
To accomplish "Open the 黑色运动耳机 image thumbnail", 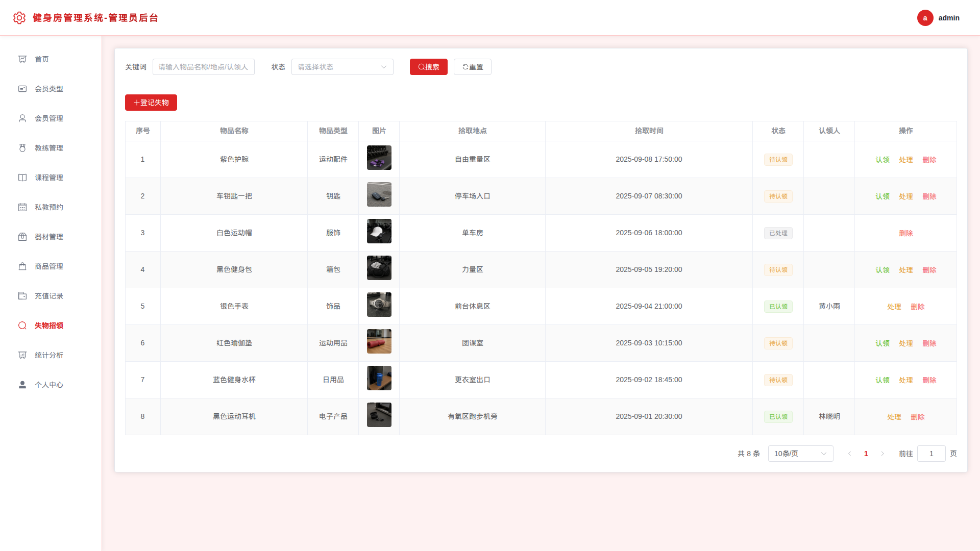I will tap(379, 415).
